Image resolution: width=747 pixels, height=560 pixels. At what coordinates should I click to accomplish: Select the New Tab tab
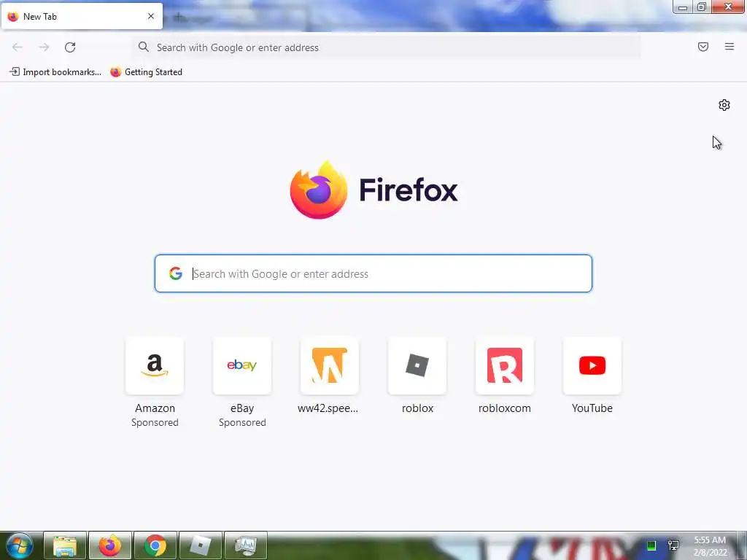point(82,16)
